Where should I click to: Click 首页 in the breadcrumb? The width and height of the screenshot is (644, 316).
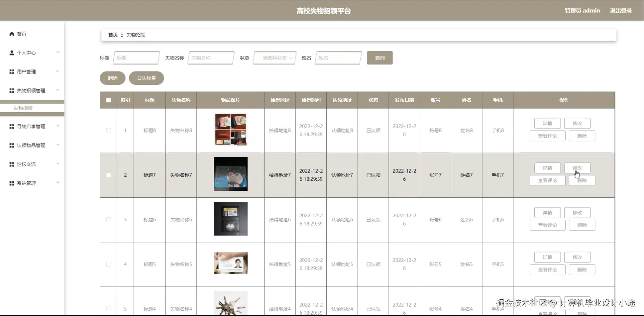click(x=113, y=35)
